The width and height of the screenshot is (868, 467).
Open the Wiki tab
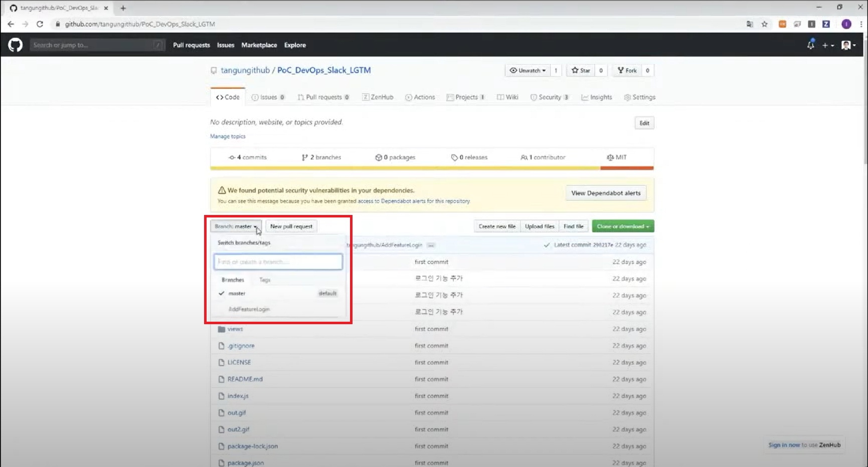click(507, 97)
